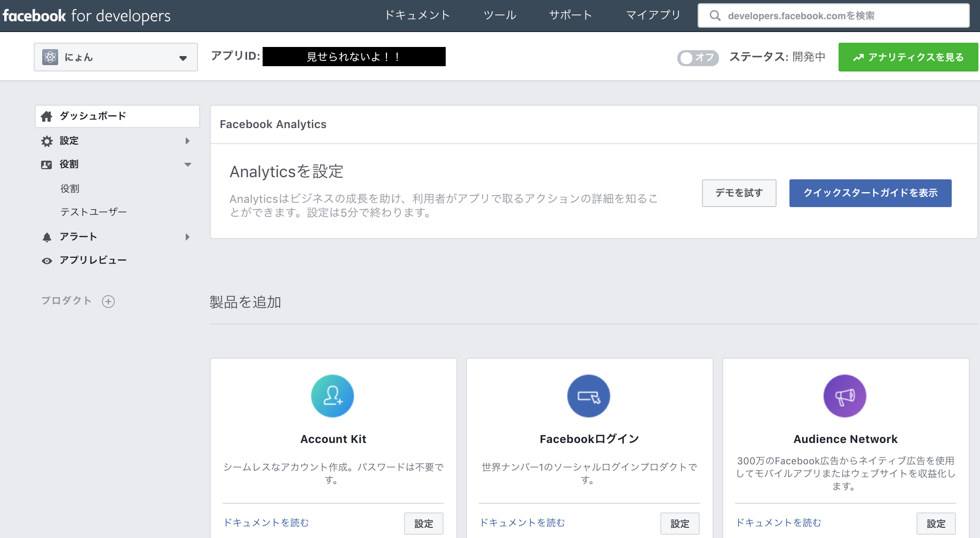Click the dashboard home icon
This screenshot has height=538, width=980.
tap(47, 116)
